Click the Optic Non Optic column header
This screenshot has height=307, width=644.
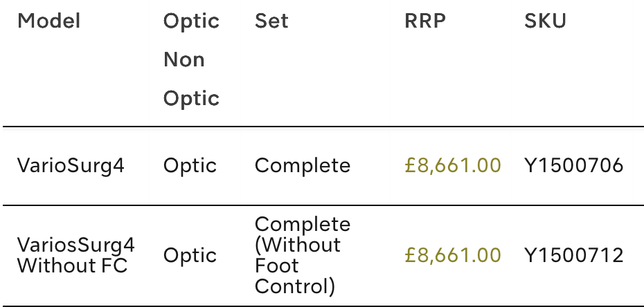click(191, 59)
